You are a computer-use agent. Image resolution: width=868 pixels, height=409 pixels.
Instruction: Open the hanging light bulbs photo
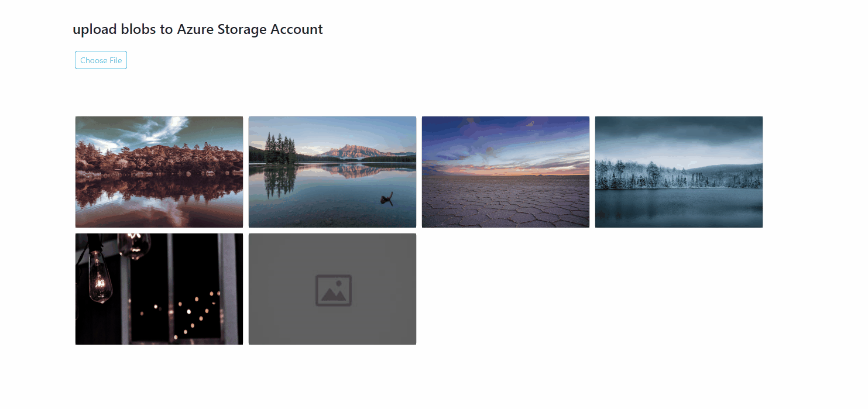pyautogui.click(x=159, y=289)
